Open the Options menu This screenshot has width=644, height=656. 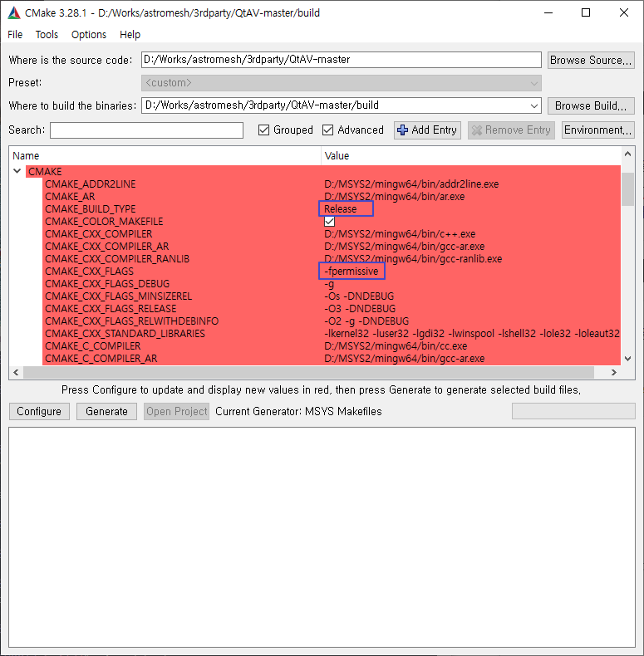[89, 35]
